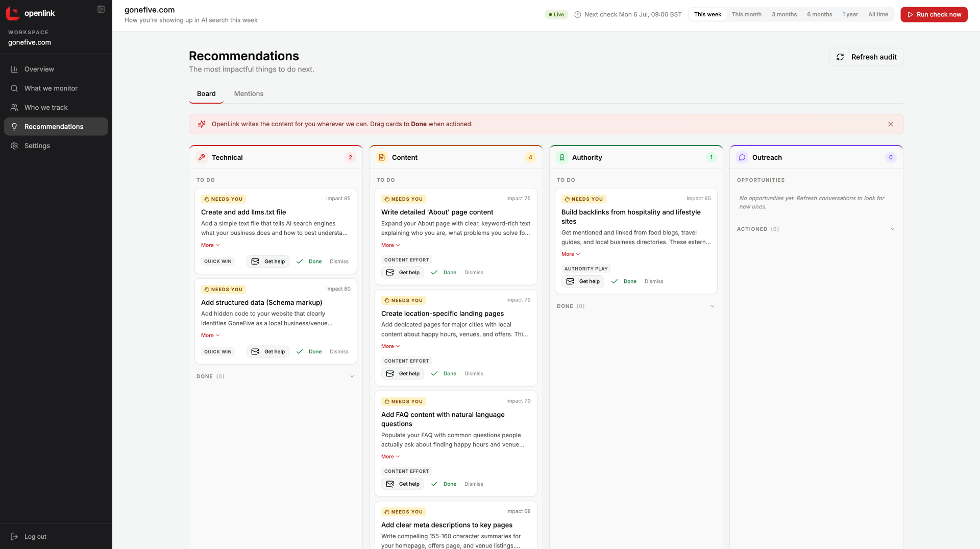
Task: Choose the All time range
Action: click(878, 15)
